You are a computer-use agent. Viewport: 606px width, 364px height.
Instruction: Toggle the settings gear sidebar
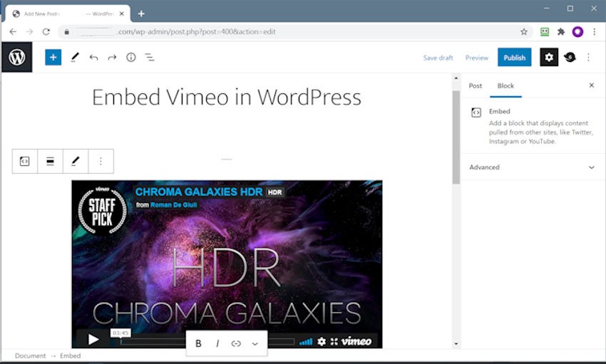549,58
